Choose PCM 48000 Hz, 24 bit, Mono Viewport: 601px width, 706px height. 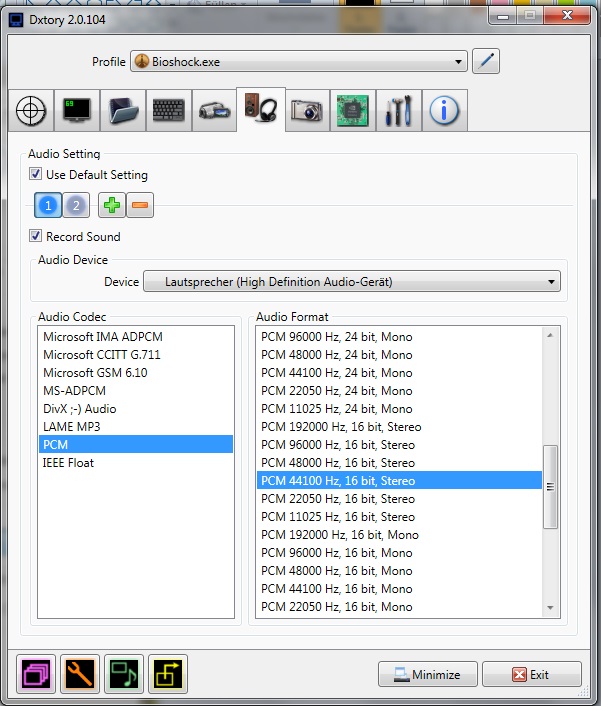tap(399, 355)
